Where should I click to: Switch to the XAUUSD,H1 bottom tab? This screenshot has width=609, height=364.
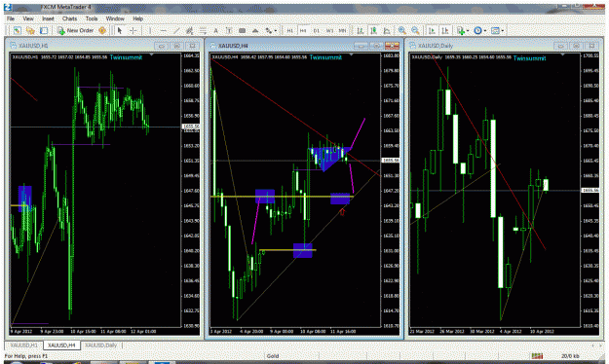tap(24, 345)
